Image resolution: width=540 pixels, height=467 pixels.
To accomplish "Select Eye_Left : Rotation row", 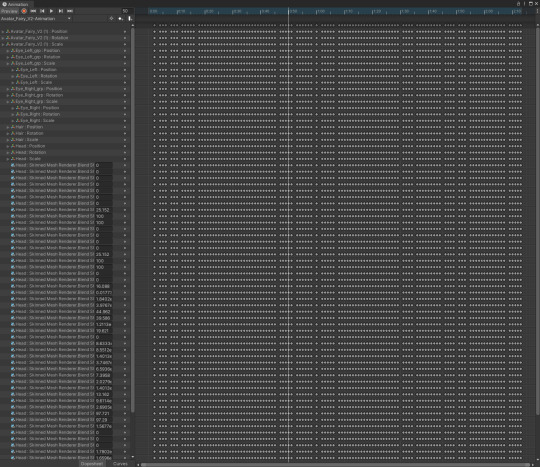I will click(64, 76).
